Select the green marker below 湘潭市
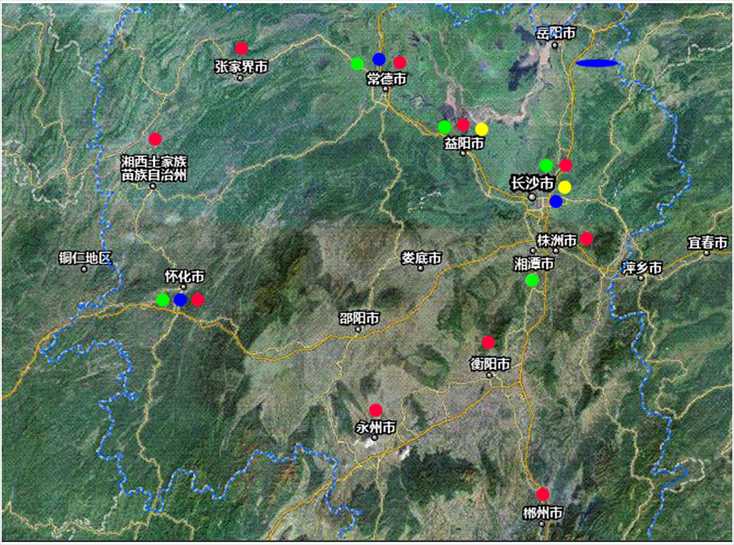Viewport: 734px width, 545px height. (x=532, y=280)
